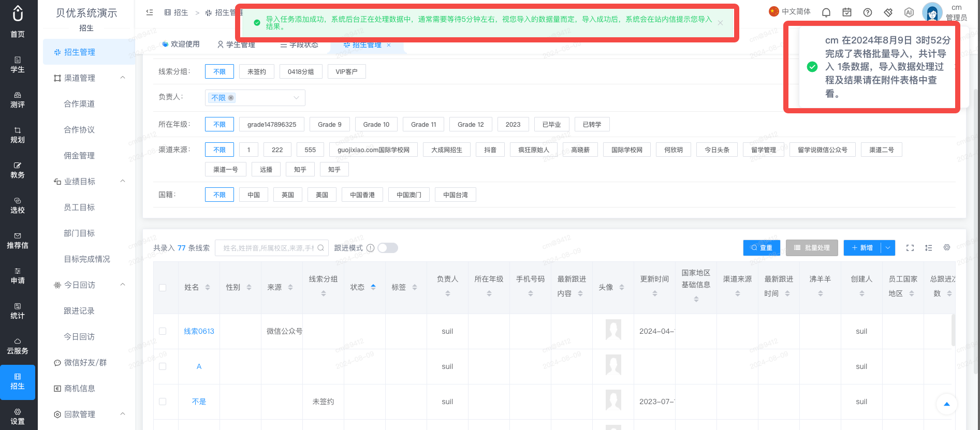Viewport: 980px width, 430px height.
Task: Open the calendar icon in header
Action: [x=847, y=12]
